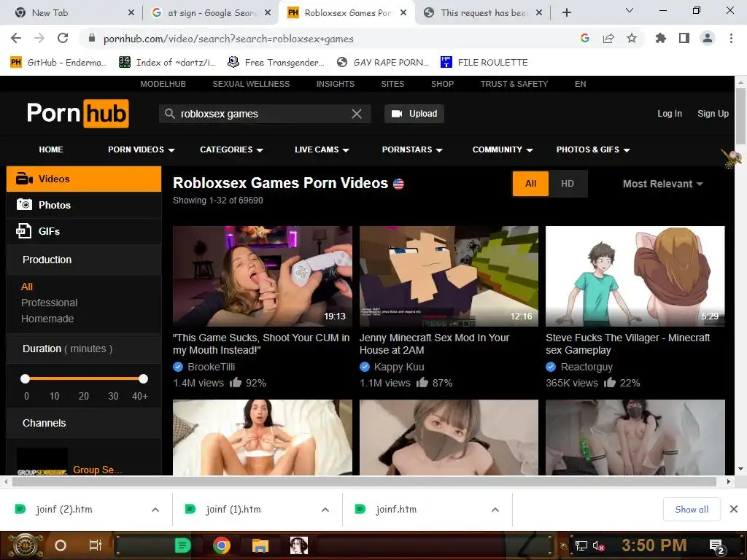This screenshot has width=747, height=560.
Task: Expand options for joinf (1).htm download
Action: pos(325,510)
